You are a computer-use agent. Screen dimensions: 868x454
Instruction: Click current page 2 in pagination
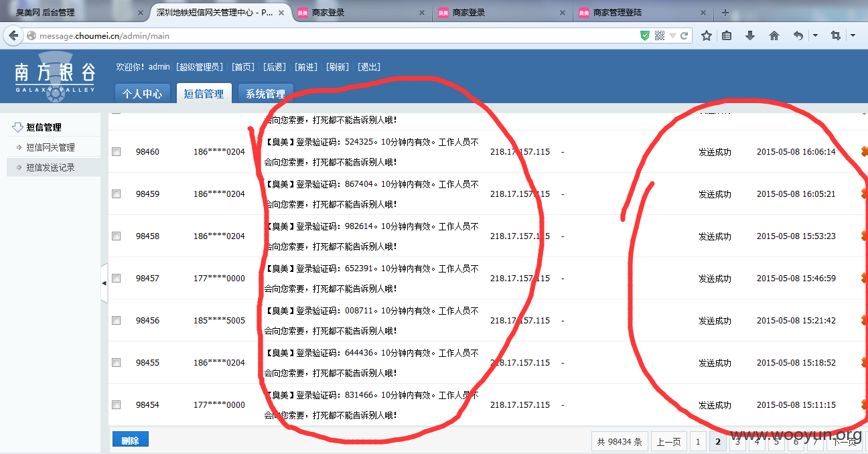(x=718, y=441)
